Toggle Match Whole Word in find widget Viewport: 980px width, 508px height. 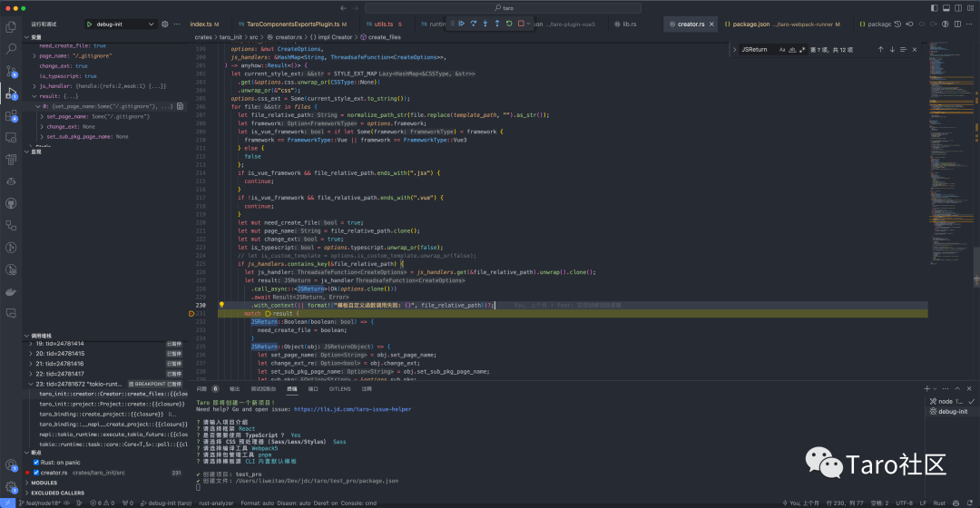(x=792, y=49)
